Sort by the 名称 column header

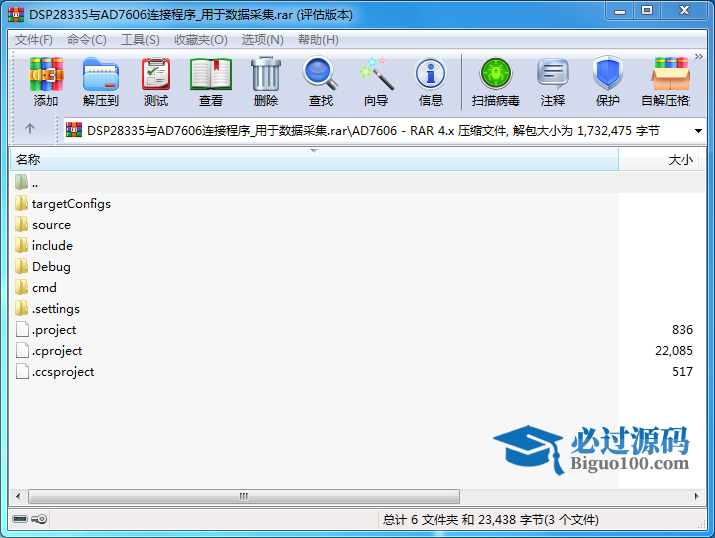[314, 160]
